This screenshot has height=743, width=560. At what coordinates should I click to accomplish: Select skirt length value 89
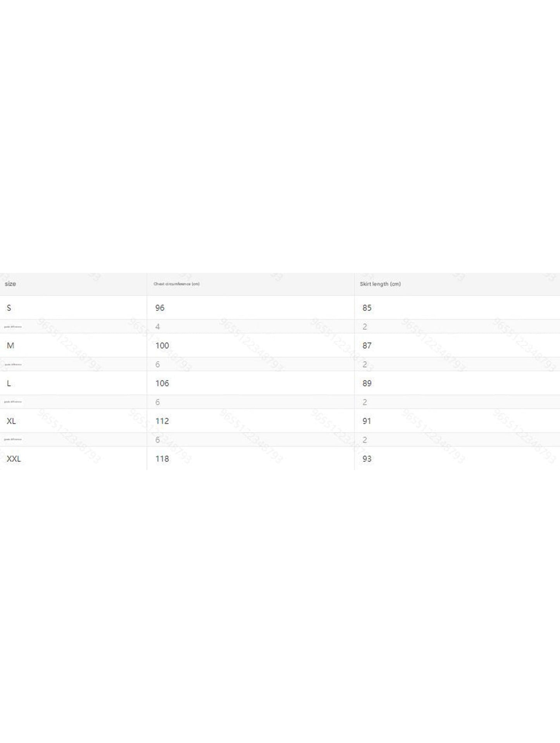pos(367,383)
